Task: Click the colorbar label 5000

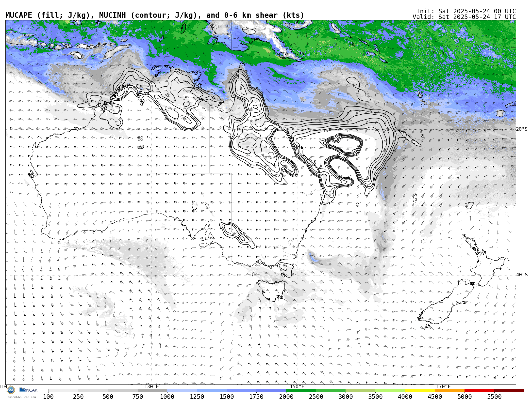Action: pos(465,397)
